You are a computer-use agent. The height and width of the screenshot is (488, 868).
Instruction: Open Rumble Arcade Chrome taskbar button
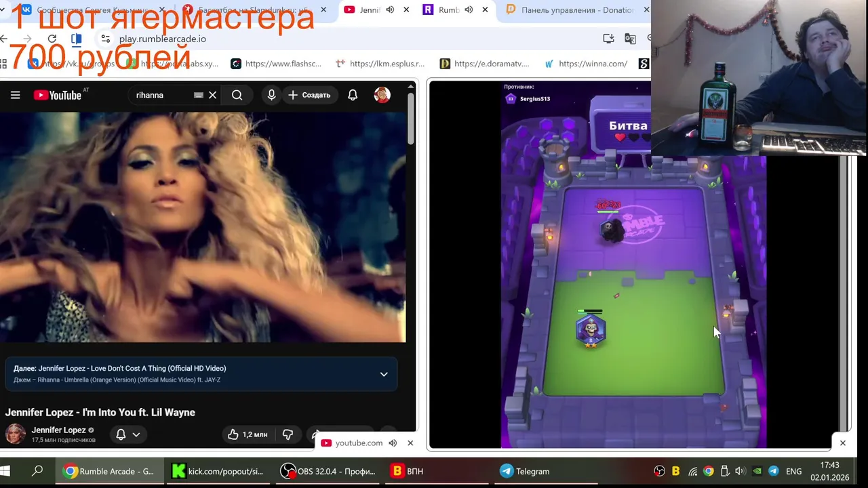109,471
